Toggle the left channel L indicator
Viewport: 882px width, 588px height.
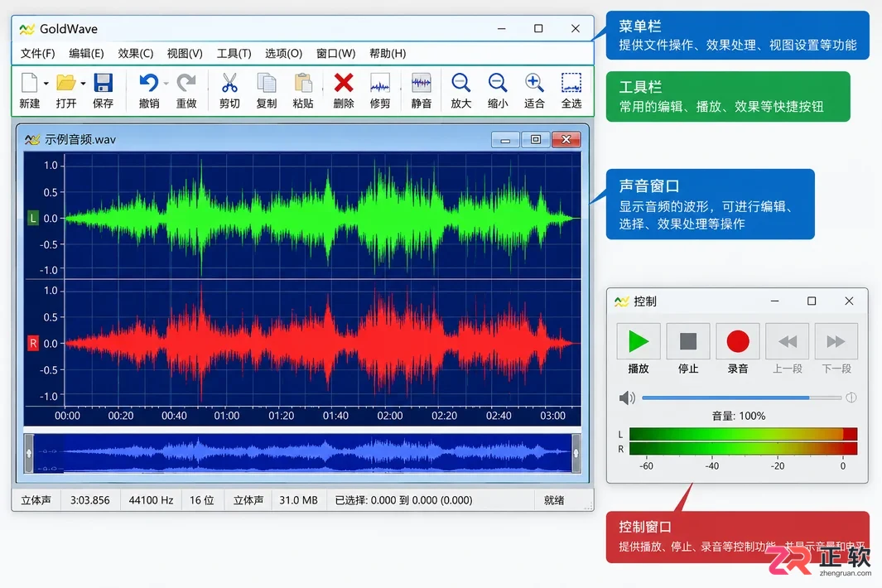tap(33, 219)
